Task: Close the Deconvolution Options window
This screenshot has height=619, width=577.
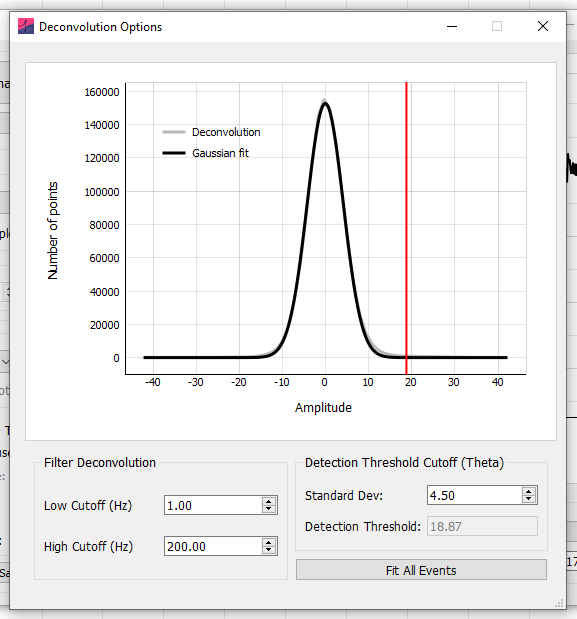Action: pyautogui.click(x=543, y=26)
